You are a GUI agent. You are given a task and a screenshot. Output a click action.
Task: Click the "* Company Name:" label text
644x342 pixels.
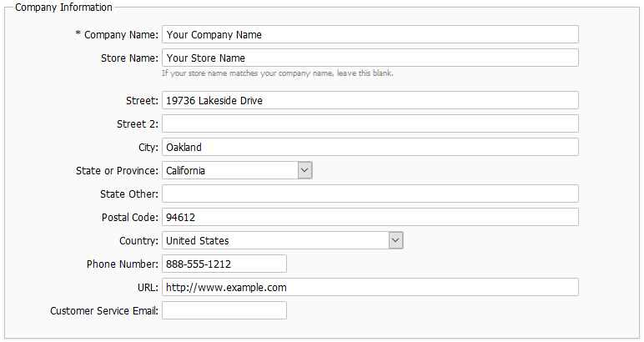coord(117,35)
